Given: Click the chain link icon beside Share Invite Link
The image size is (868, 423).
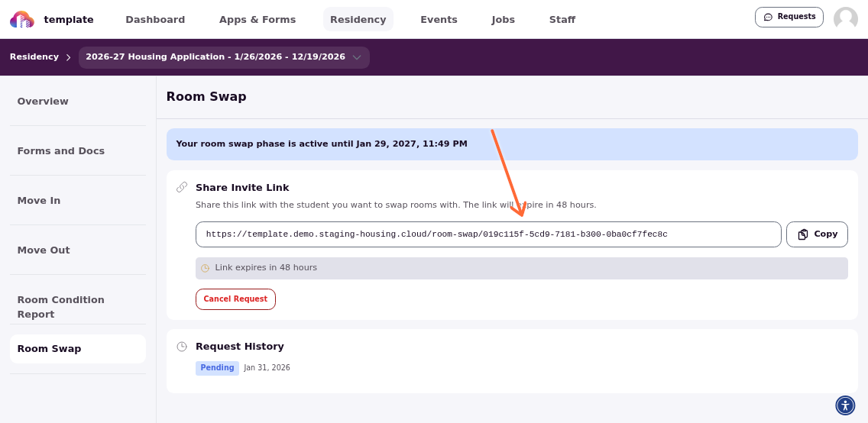Looking at the screenshot, I should point(182,187).
